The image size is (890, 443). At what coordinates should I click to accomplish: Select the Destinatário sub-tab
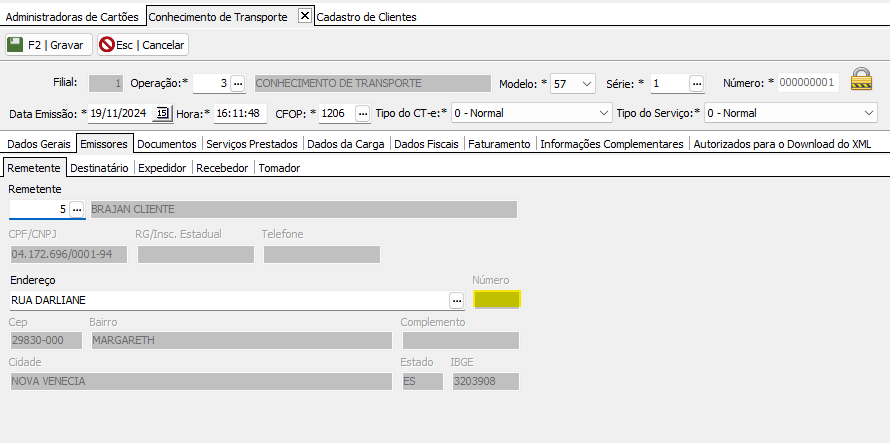pos(100,168)
